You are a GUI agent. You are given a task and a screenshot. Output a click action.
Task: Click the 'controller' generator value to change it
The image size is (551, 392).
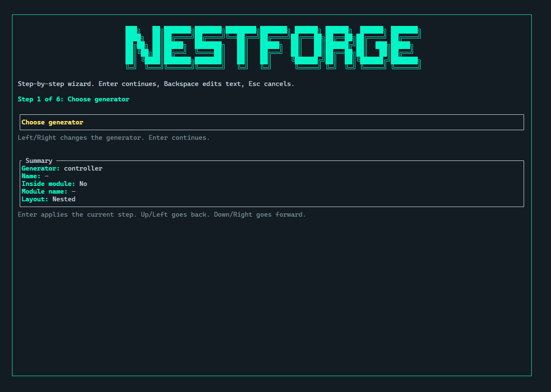[x=83, y=168]
